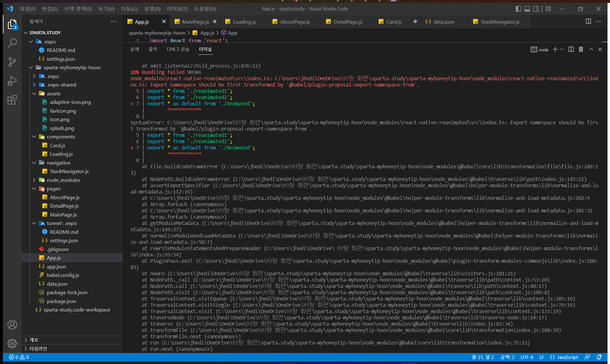Viewport: 610px width, 364px height.
Task: Expand the 타임라인 timeline section
Action: [x=72, y=349]
